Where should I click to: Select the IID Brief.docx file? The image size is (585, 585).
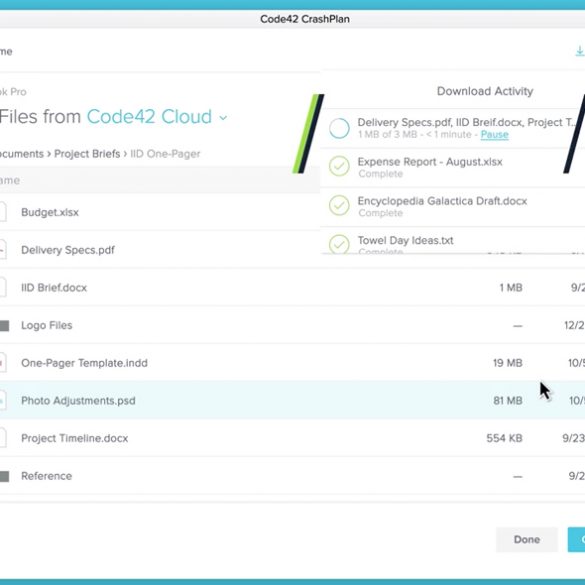[x=54, y=288]
